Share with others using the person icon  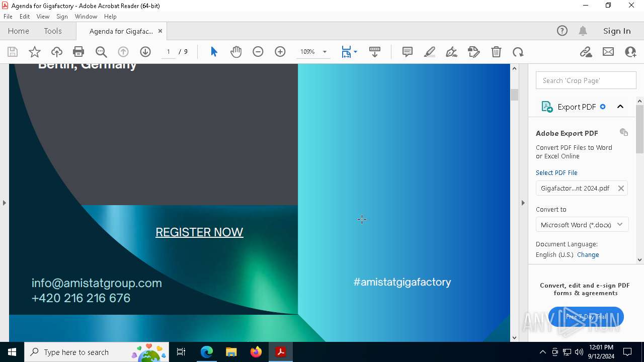(630, 52)
